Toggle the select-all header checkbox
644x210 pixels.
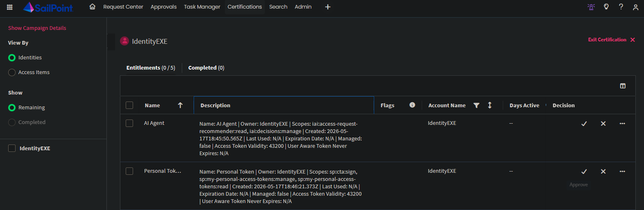pos(129,105)
